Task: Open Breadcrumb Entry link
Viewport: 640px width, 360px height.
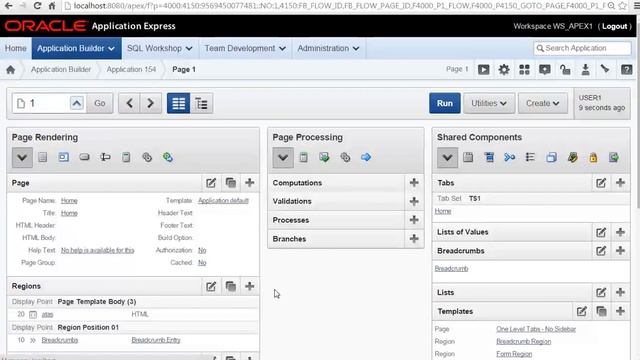Action: point(156,340)
